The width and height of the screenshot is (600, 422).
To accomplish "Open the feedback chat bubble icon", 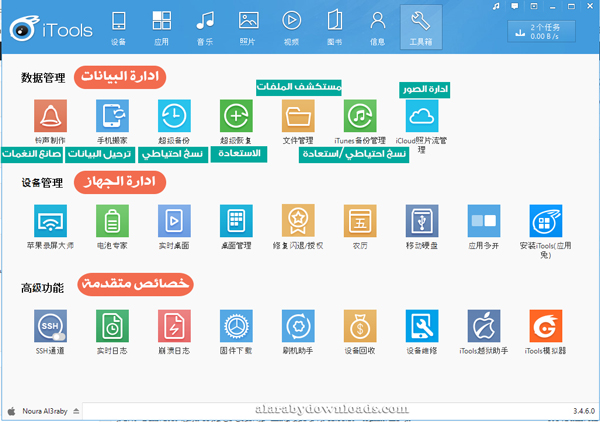I will click(515, 7).
